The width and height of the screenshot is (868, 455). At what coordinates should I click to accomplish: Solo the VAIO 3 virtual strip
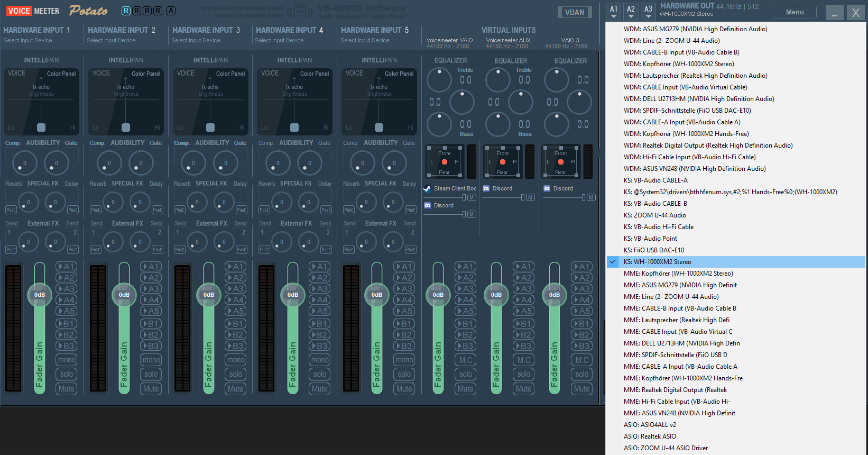tap(582, 374)
